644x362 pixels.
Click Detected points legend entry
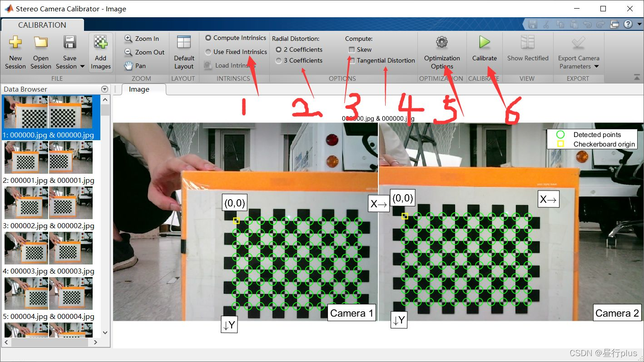click(x=597, y=135)
